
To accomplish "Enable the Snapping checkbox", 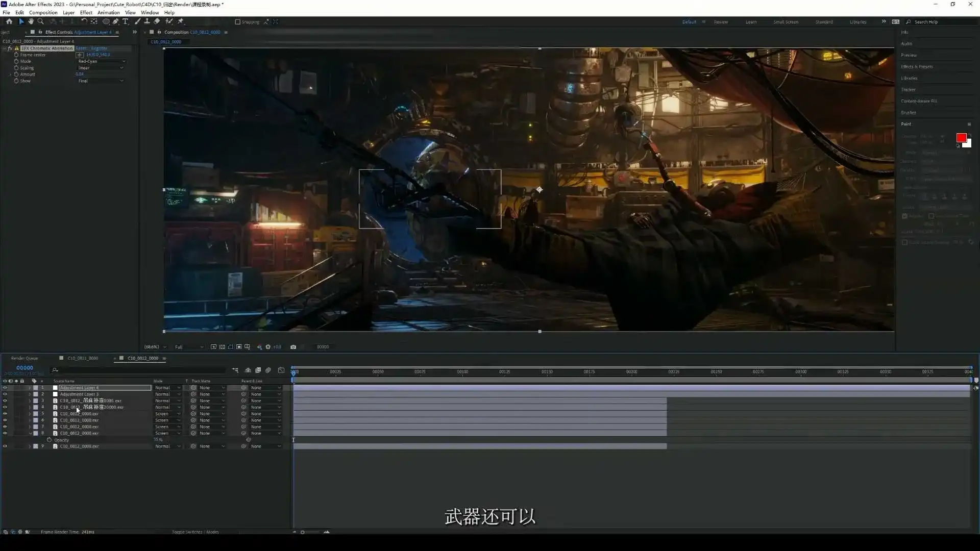I will coord(237,22).
